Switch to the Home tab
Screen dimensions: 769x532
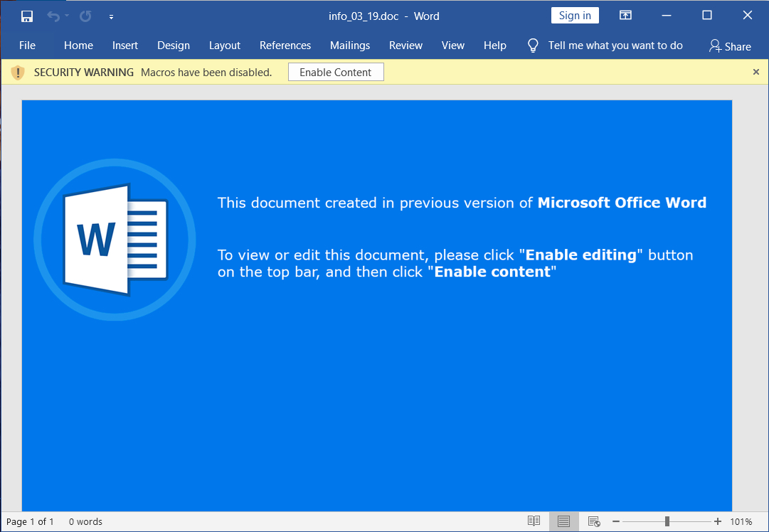[78, 46]
